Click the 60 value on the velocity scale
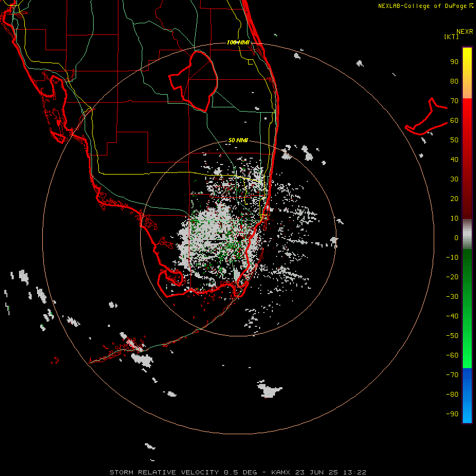 tap(454, 120)
